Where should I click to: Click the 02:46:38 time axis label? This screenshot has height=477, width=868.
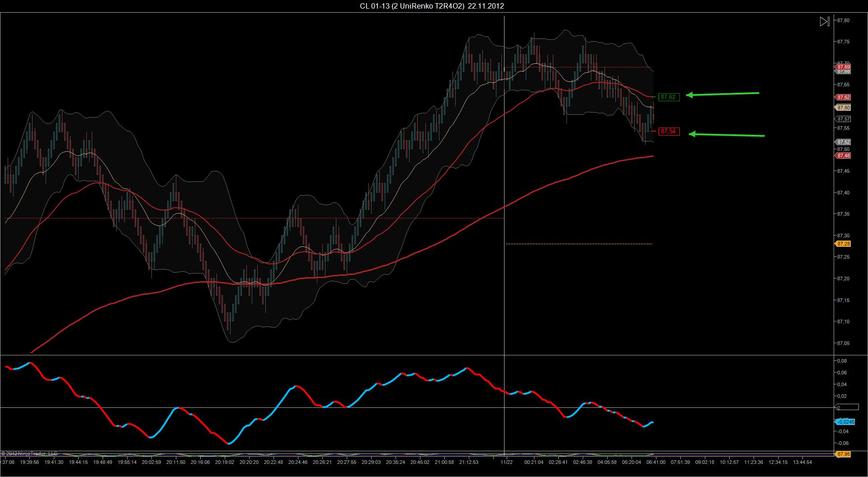[583, 462]
